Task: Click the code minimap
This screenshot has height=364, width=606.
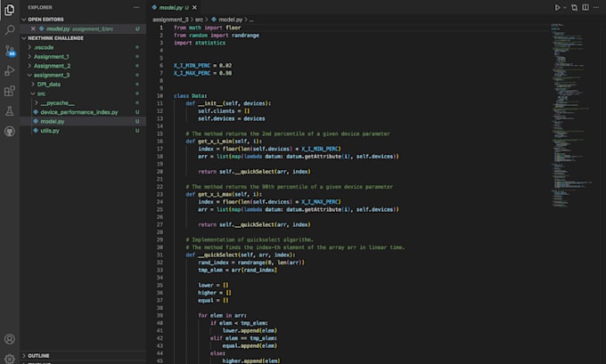Action: coord(572,115)
